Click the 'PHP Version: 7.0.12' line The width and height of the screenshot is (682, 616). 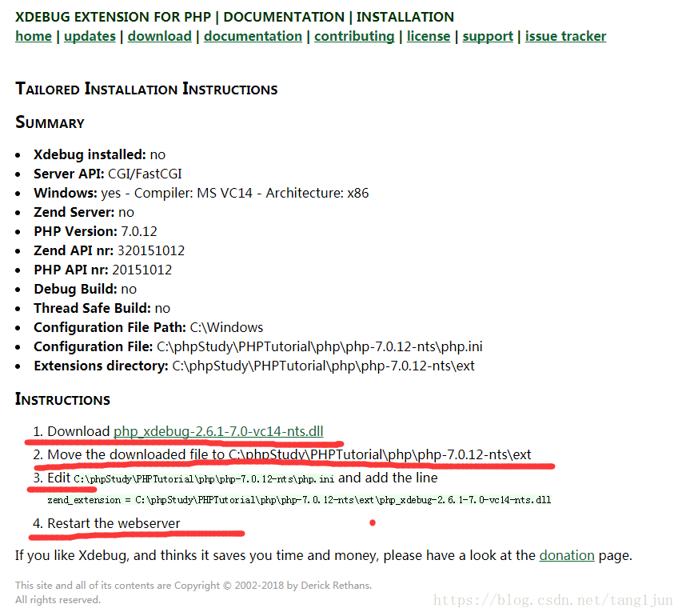point(96,231)
